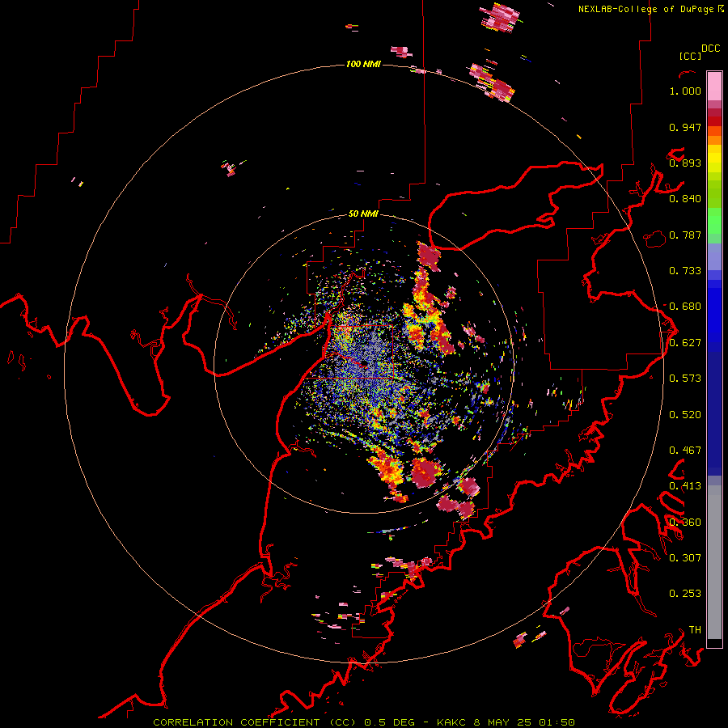This screenshot has width=728, height=728.
Task: Click the black radar site dot at center
Action: 363,363
